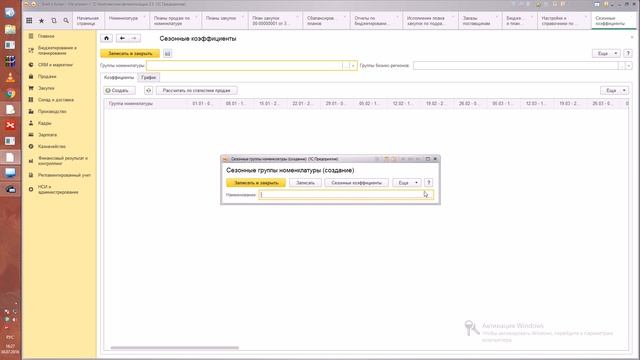Open the history icon in top toolbar
Screen dimensions: 640x360
point(53,20)
